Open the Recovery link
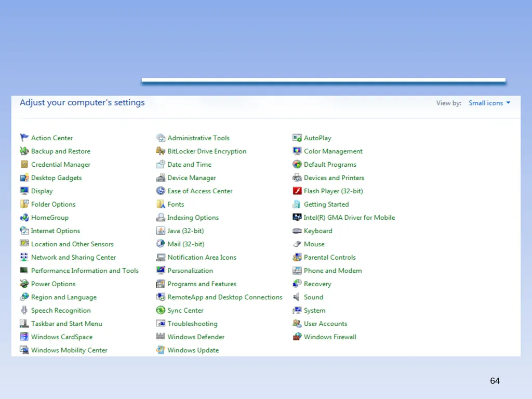The height and width of the screenshot is (399, 532). point(317,284)
